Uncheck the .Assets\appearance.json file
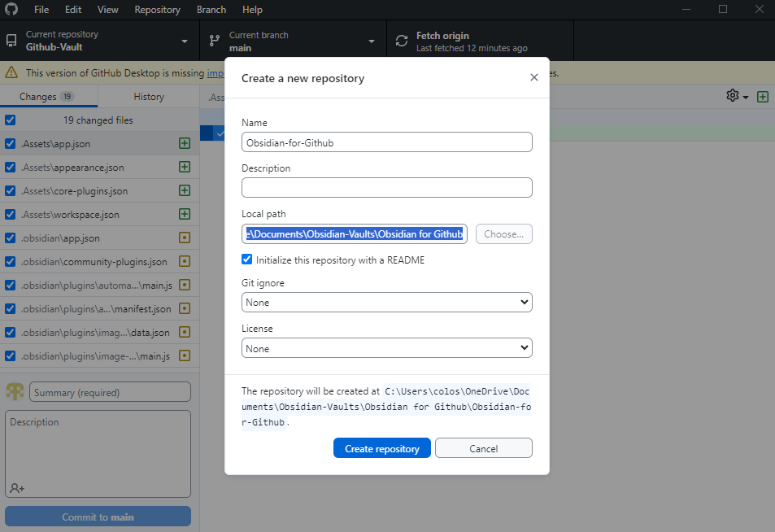 pos(10,166)
